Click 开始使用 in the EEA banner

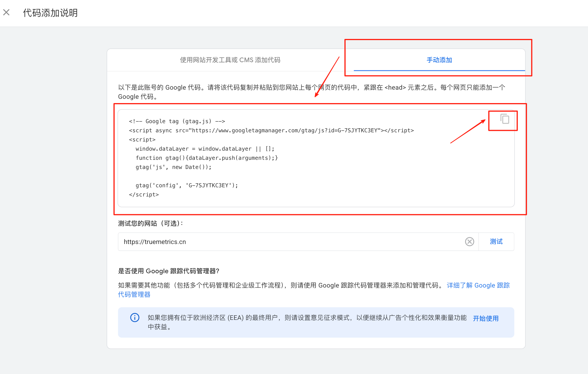point(485,318)
